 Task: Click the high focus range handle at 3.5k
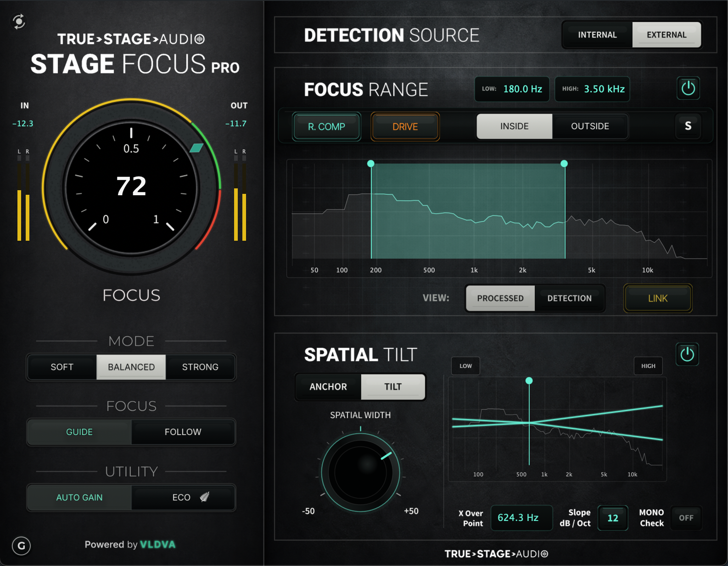coord(564,164)
